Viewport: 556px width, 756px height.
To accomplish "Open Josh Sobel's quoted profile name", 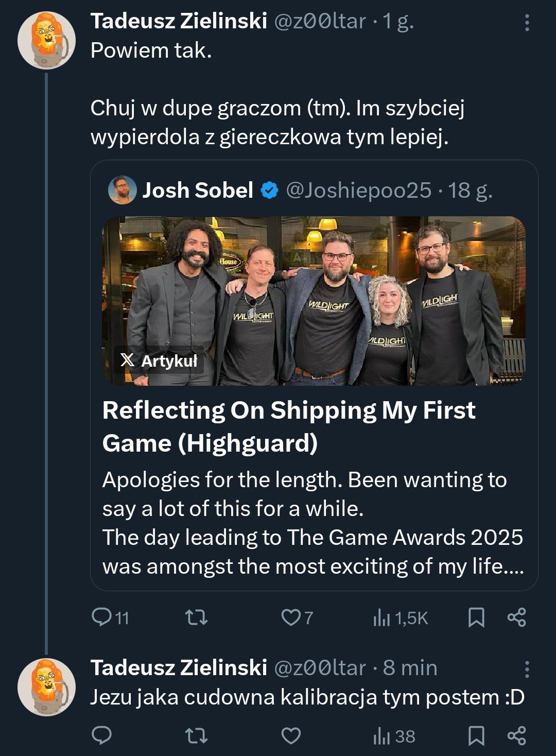I will (198, 190).
